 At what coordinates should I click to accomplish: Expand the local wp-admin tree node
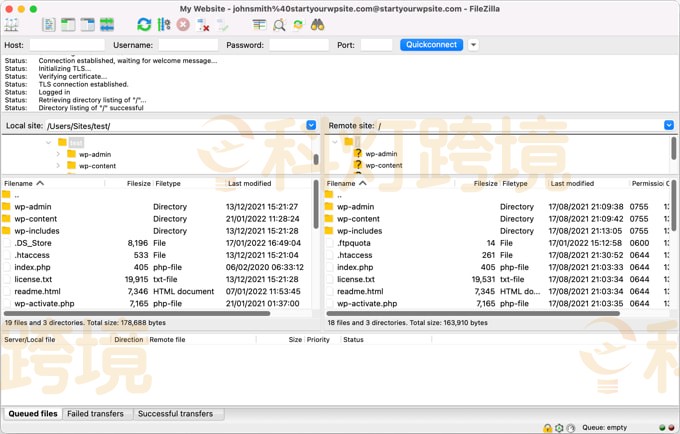tap(58, 154)
